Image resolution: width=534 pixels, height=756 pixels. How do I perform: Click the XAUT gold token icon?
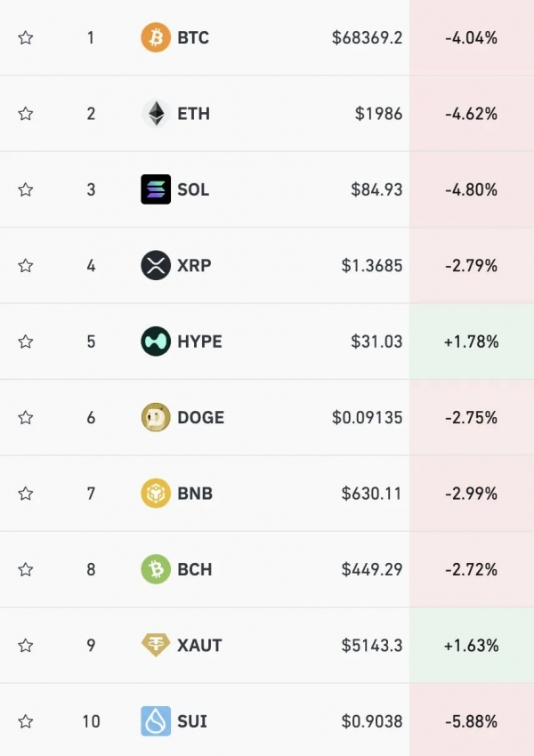pyautogui.click(x=156, y=645)
